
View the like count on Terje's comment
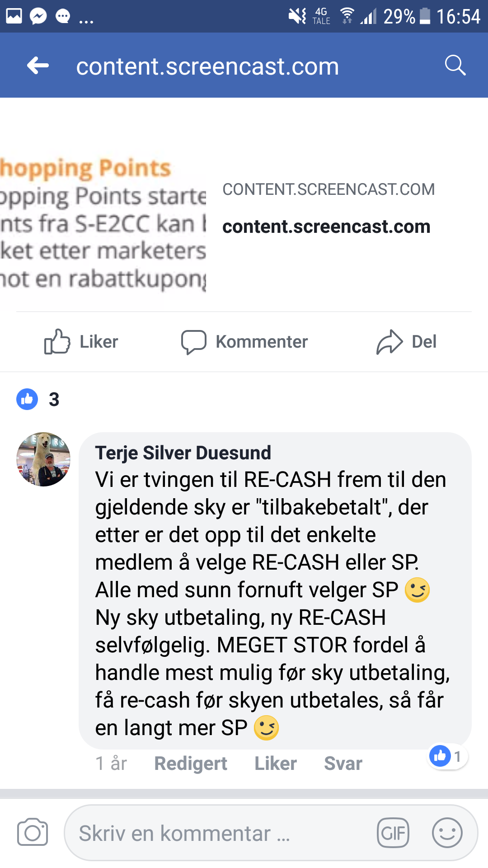[x=447, y=756]
